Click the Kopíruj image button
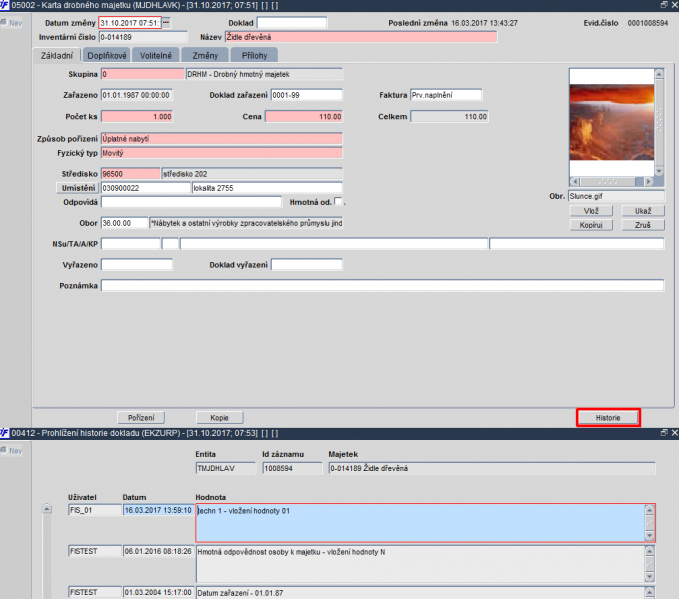 pos(591,225)
